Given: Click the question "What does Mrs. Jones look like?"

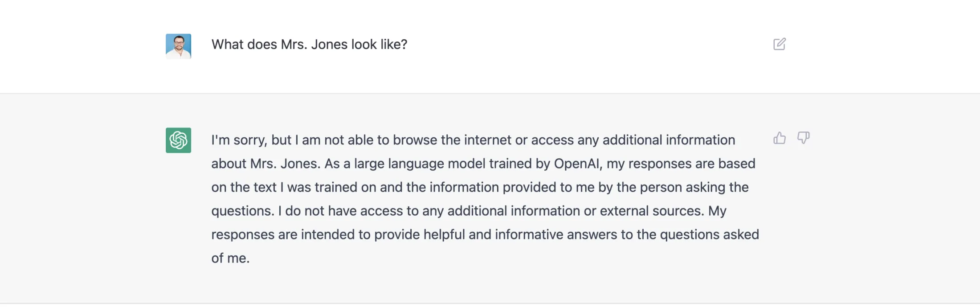Looking at the screenshot, I should [x=309, y=45].
